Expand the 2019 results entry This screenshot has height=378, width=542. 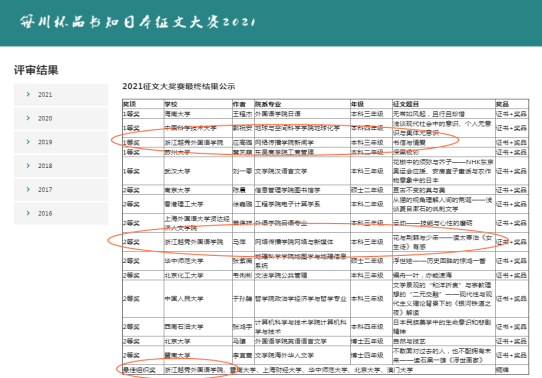click(61, 142)
